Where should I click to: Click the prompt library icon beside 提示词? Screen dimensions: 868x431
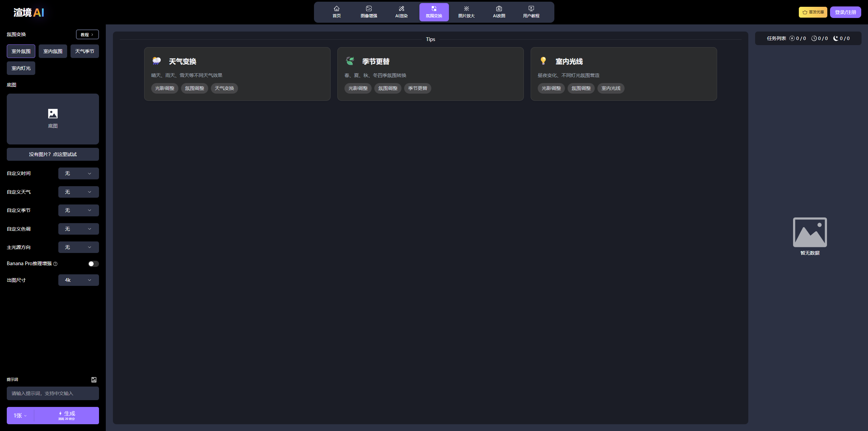(x=94, y=380)
